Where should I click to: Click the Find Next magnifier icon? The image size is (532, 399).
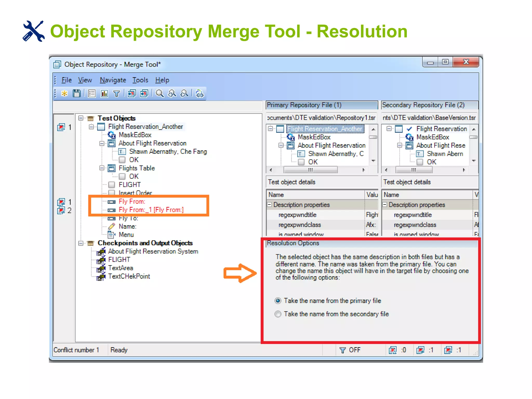(184, 93)
